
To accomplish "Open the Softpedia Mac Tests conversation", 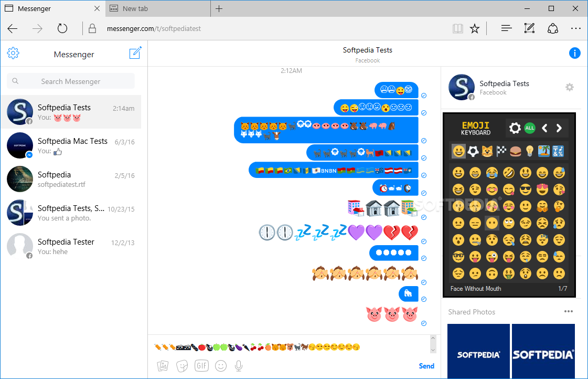I will tap(71, 145).
